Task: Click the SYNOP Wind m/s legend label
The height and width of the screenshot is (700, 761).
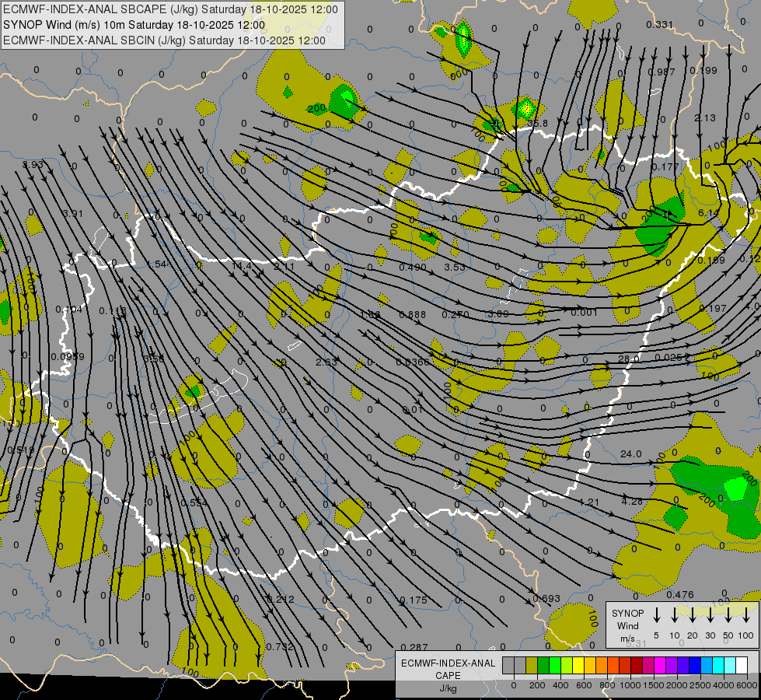Action: 627,625
